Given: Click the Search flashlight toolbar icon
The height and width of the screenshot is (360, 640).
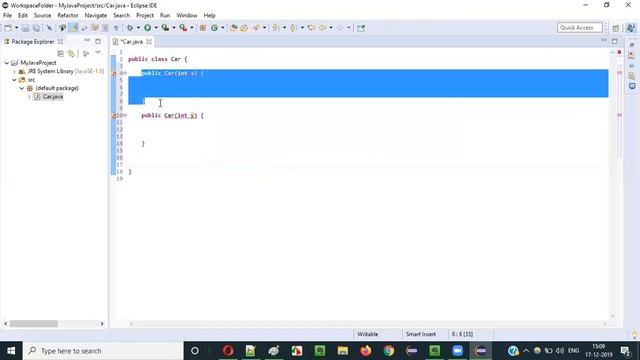Looking at the screenshot, I should (256, 28).
